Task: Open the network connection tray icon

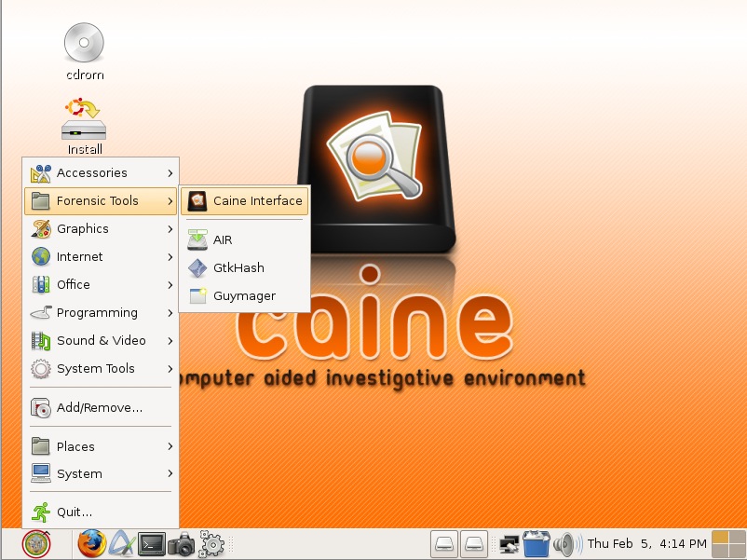Action: (509, 544)
